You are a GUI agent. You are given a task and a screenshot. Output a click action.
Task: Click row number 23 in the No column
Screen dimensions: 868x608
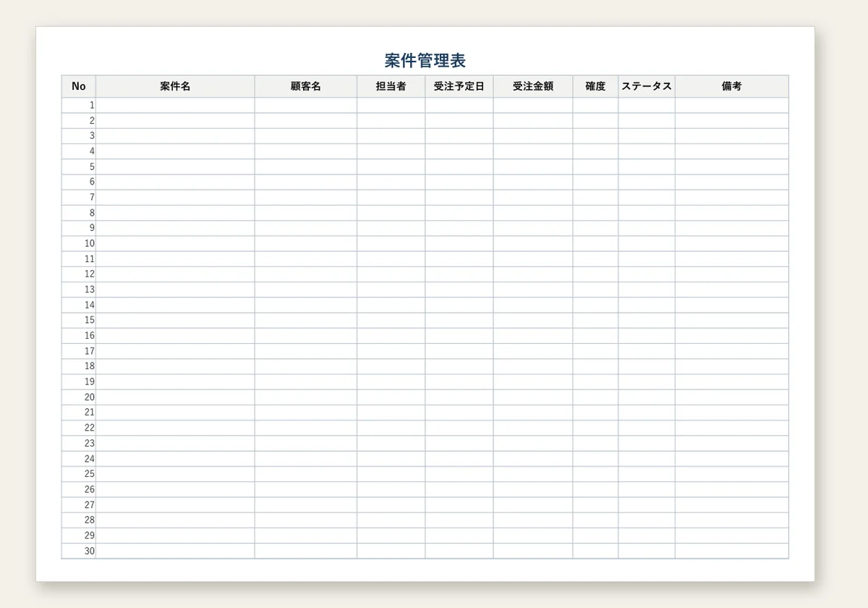79,444
